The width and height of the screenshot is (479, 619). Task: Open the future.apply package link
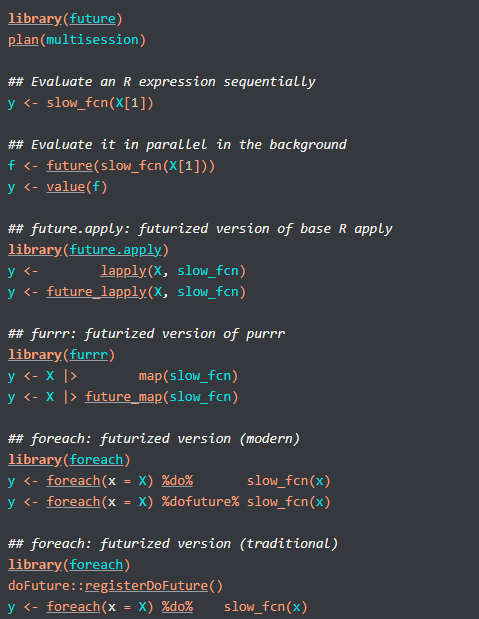pos(116,250)
